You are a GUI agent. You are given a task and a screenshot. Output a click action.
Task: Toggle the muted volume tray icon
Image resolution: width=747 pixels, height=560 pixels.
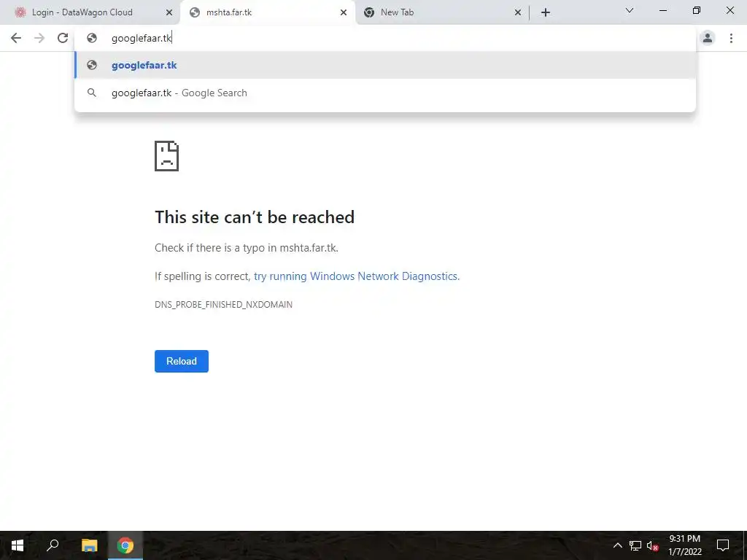click(x=652, y=545)
